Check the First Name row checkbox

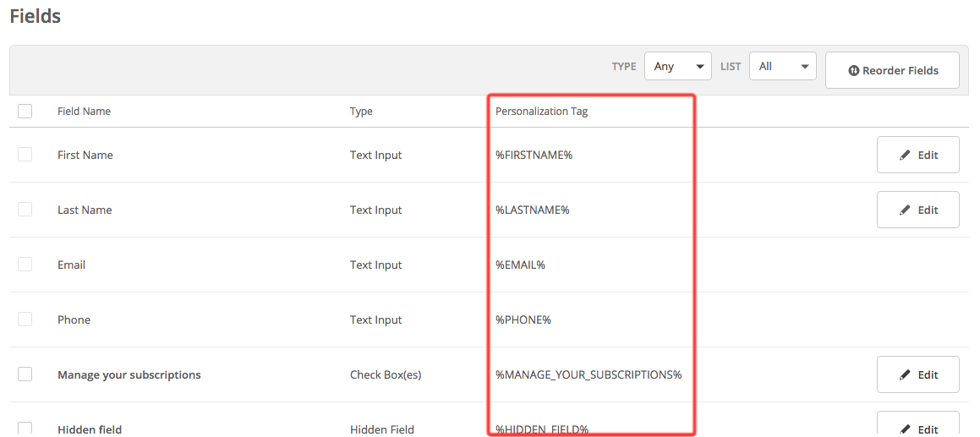(25, 155)
